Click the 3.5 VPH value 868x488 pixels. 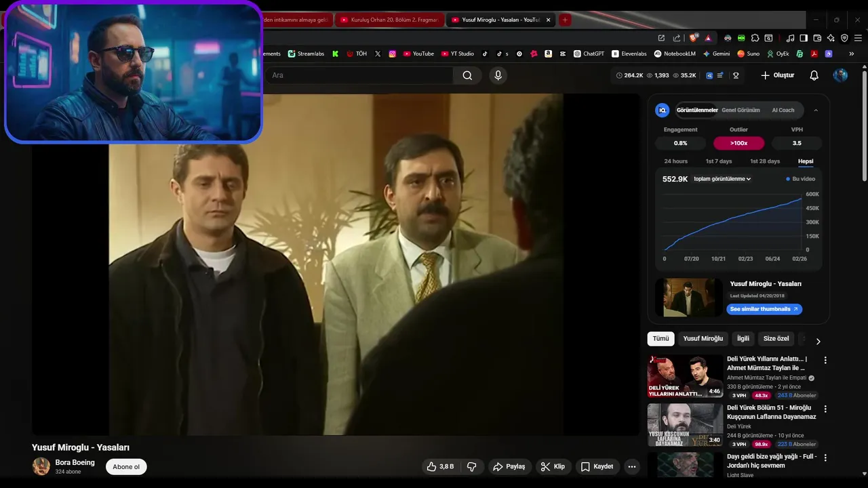[x=797, y=143]
